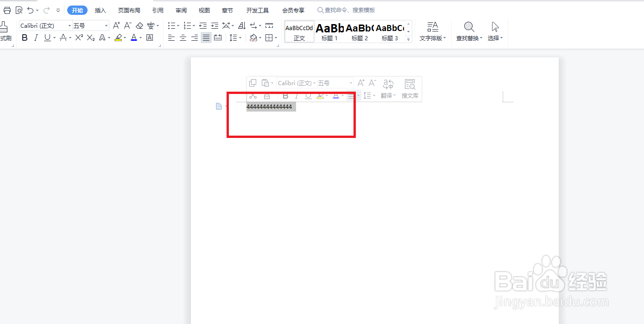Toggle Strikethrough in the ribbon
This screenshot has width=644, height=324.
coord(63,38)
